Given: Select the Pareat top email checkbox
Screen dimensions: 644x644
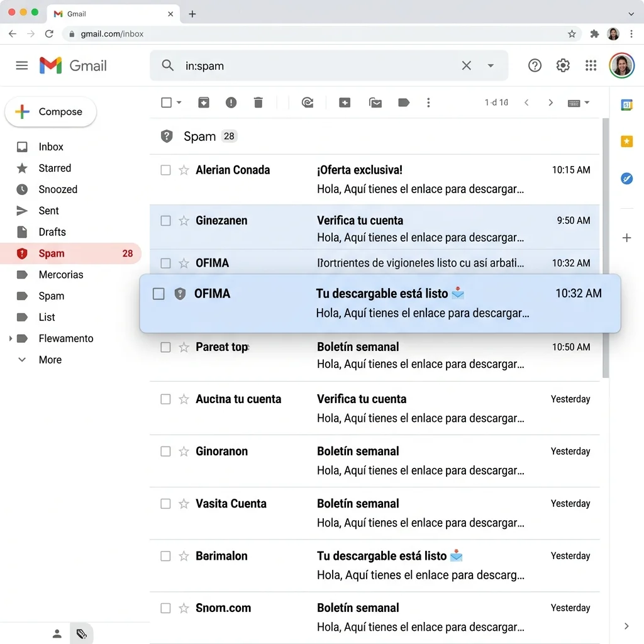Looking at the screenshot, I should point(165,347).
